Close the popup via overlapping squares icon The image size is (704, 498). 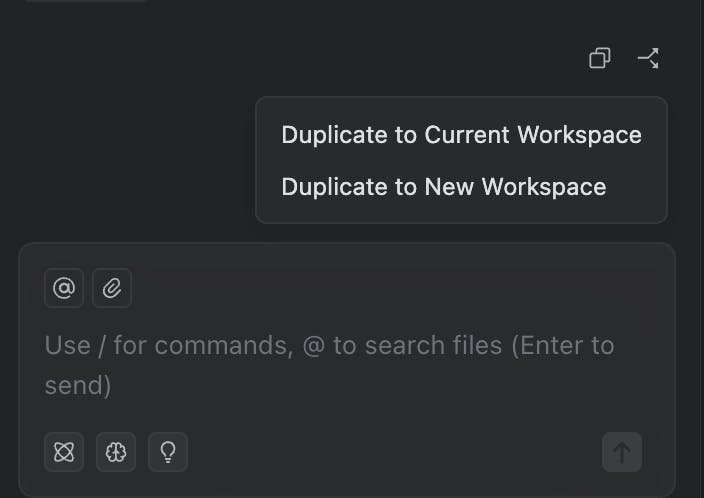pyautogui.click(x=599, y=58)
